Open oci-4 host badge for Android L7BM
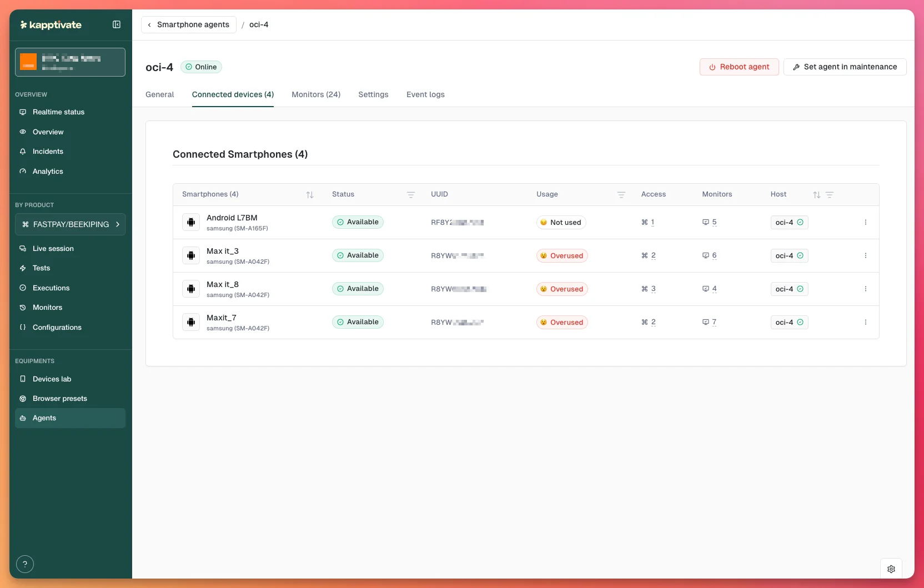The width and height of the screenshot is (924, 588). click(789, 223)
